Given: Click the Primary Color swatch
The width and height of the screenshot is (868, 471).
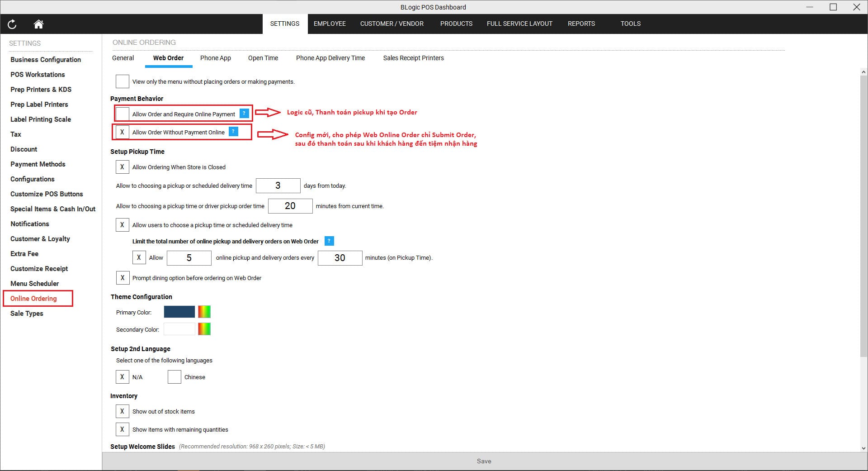Looking at the screenshot, I should pos(179,312).
